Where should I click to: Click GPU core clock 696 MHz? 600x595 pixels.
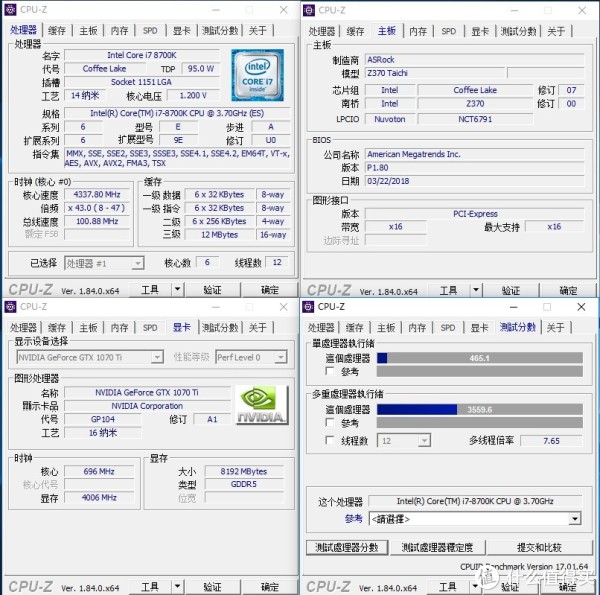(x=99, y=471)
